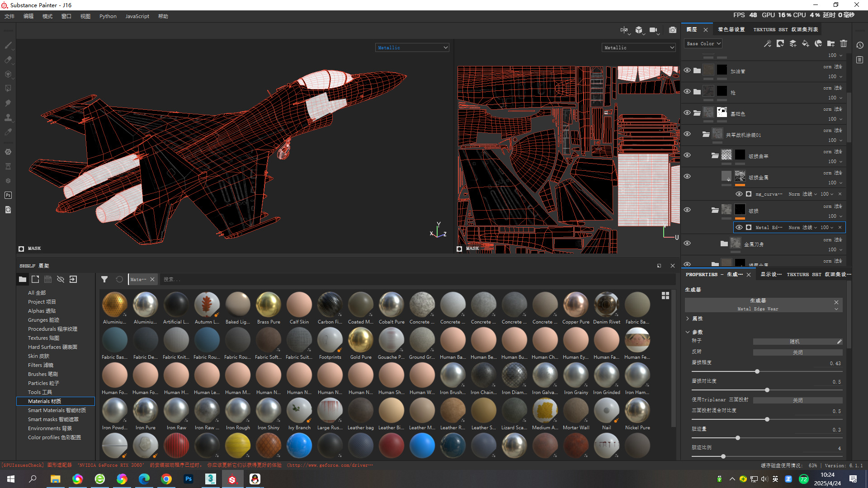Viewport: 868px width, 488px height.
Task: Click the Photoshop export icon in left toolbar
Action: (x=8, y=195)
